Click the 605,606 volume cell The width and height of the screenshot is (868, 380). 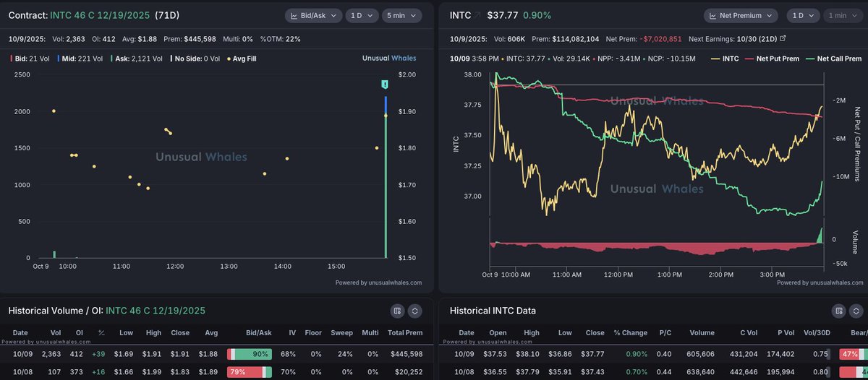pyautogui.click(x=699, y=354)
